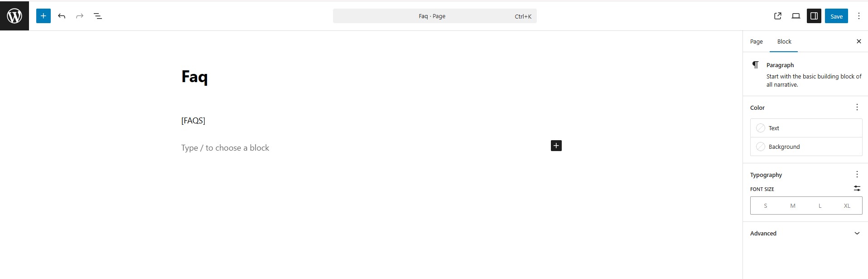Click the view page external link icon
This screenshot has height=279, width=868.
point(778,16)
